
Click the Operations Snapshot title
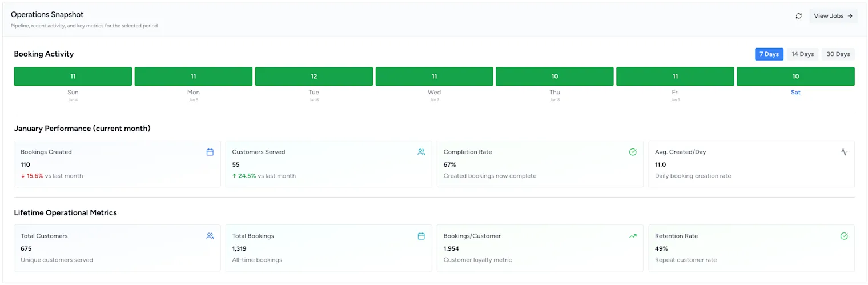point(47,14)
